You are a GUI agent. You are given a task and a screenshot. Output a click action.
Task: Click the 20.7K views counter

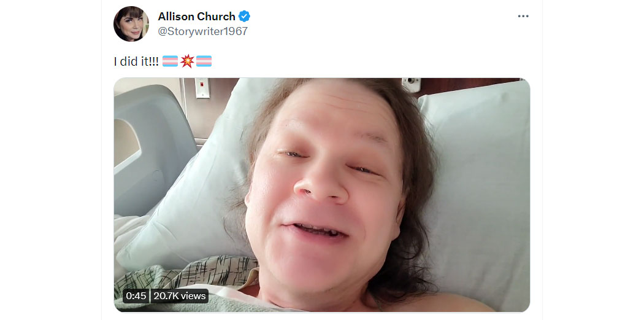pos(180,295)
